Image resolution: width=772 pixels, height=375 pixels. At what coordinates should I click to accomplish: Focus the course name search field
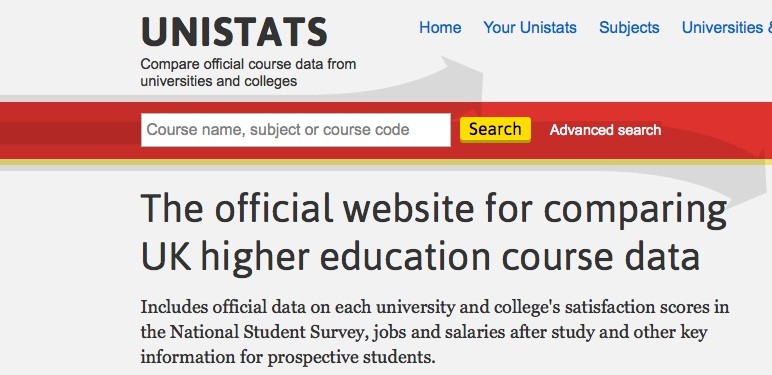click(x=295, y=130)
